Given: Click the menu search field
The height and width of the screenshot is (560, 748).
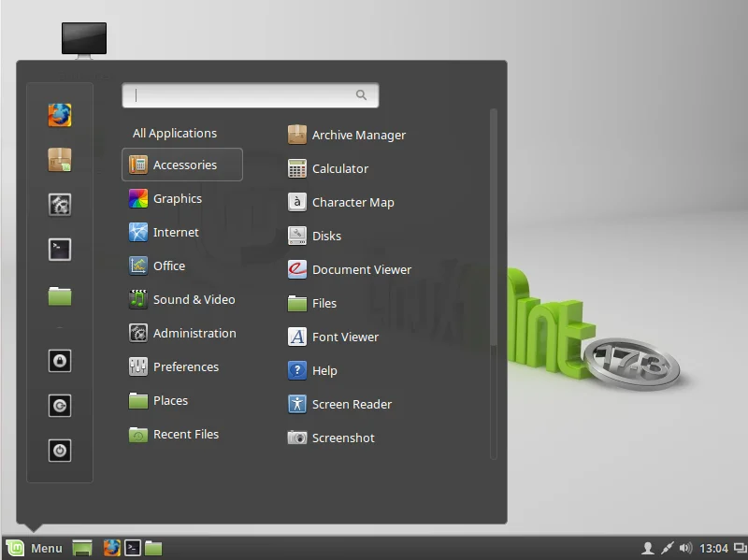Looking at the screenshot, I should pos(251,95).
